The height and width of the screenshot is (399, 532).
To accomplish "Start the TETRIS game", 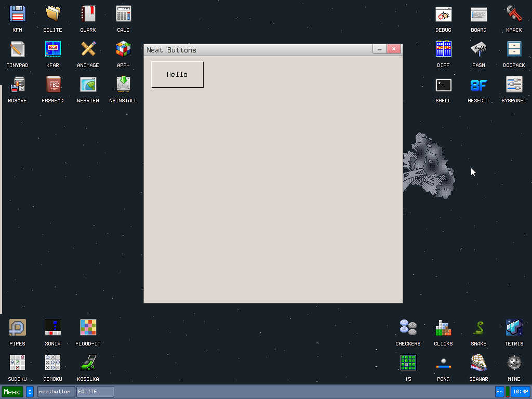I will point(513,327).
